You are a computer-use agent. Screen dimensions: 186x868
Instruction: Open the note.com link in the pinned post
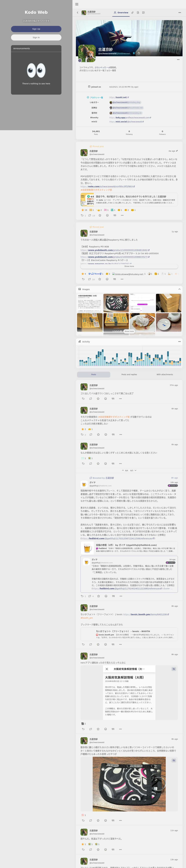[107, 186]
